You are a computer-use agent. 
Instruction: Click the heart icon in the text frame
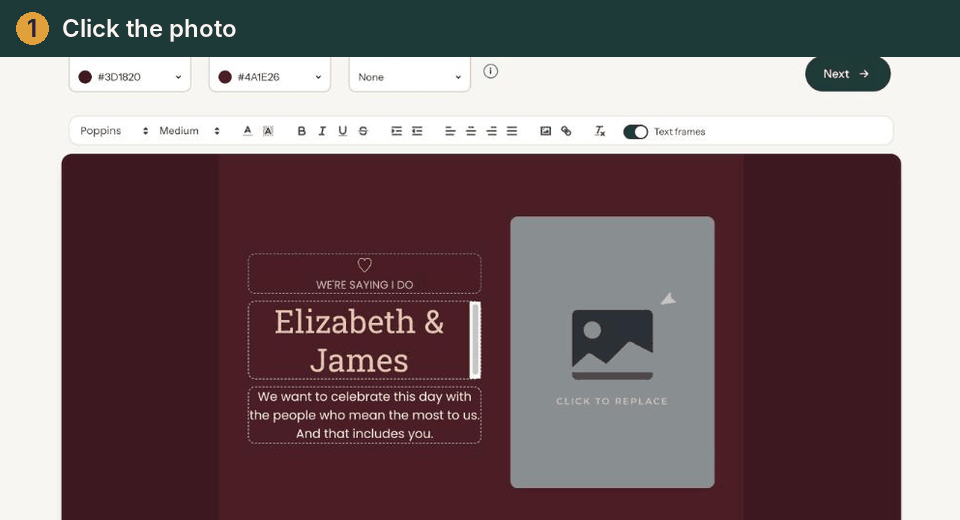[364, 265]
